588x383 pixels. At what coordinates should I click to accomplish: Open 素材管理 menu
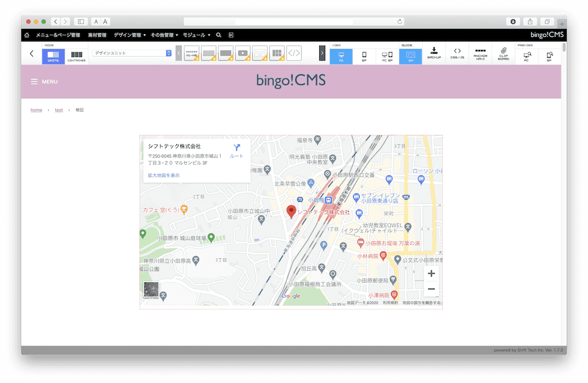point(97,35)
